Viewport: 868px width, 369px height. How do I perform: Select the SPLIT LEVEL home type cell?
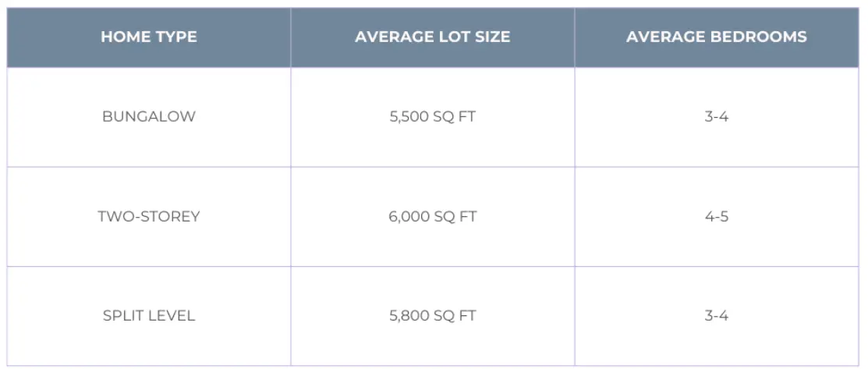pyautogui.click(x=149, y=316)
